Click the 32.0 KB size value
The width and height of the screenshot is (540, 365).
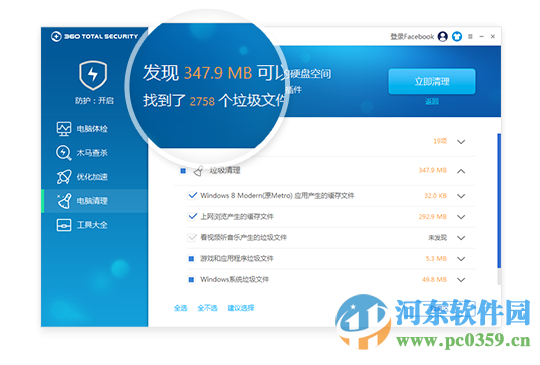point(436,196)
